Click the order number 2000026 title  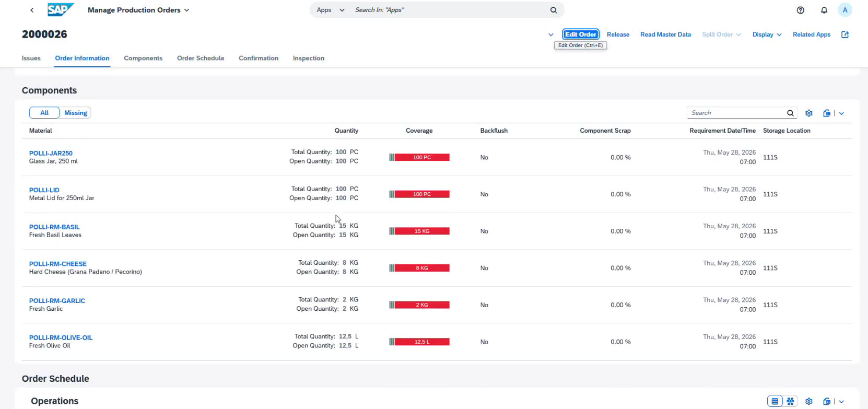click(44, 34)
